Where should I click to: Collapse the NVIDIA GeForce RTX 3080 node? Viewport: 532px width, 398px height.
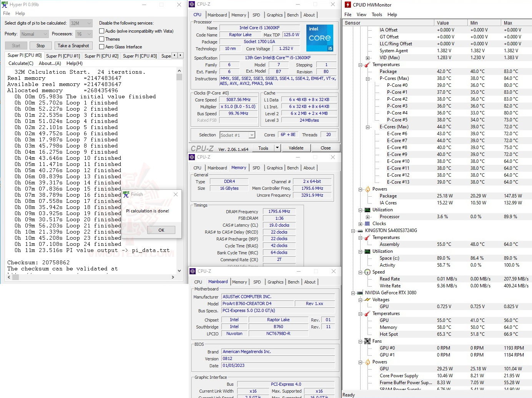tap(353, 293)
